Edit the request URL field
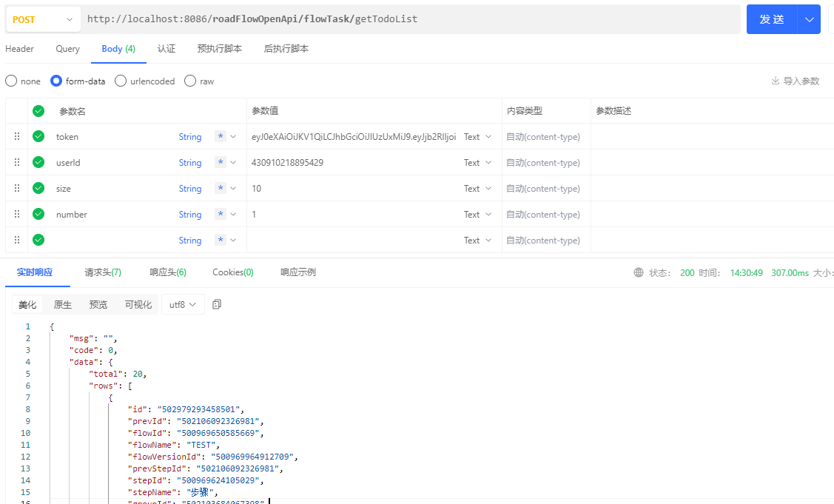Viewport: 834px width, 504px height. 410,19
